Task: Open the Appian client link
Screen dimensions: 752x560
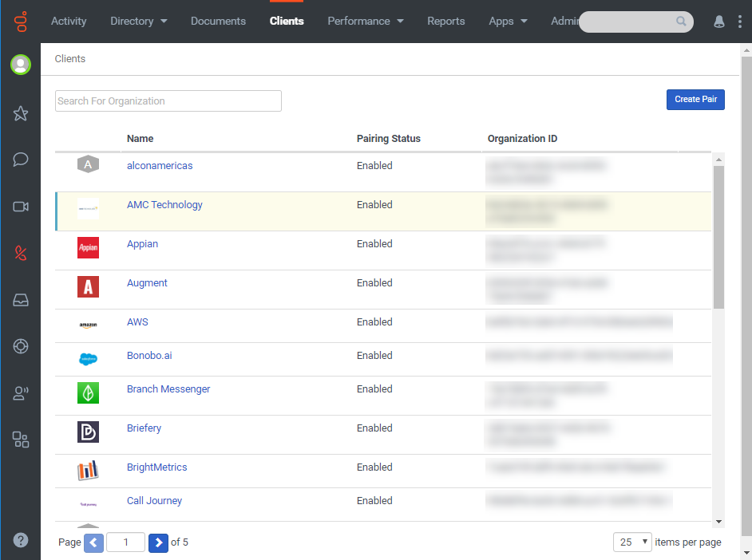Action: click(142, 244)
